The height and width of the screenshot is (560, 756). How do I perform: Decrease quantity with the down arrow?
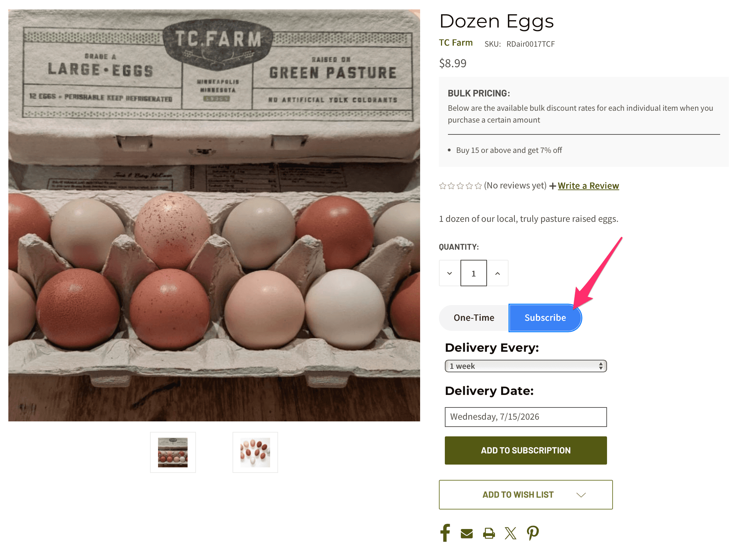[x=450, y=273]
